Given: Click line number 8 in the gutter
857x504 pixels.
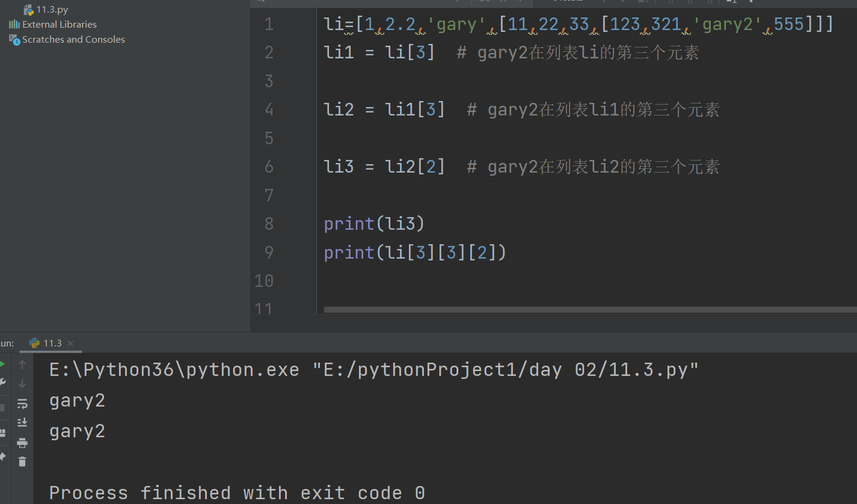Looking at the screenshot, I should 268,224.
